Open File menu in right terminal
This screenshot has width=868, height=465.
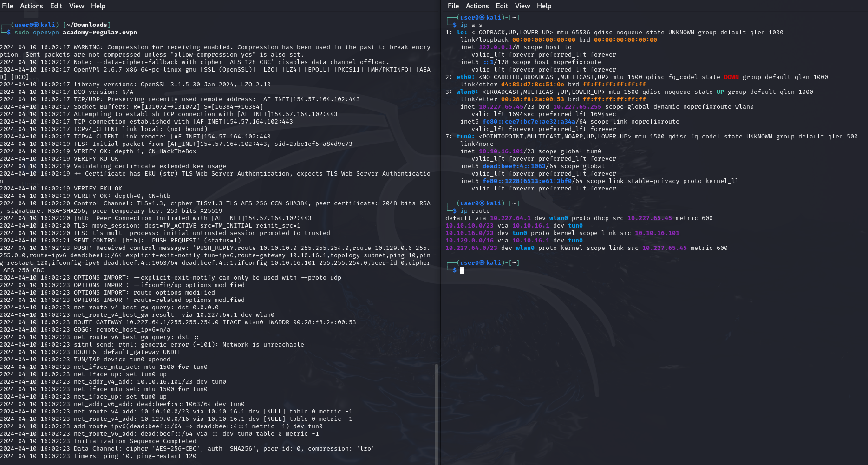[x=453, y=6]
